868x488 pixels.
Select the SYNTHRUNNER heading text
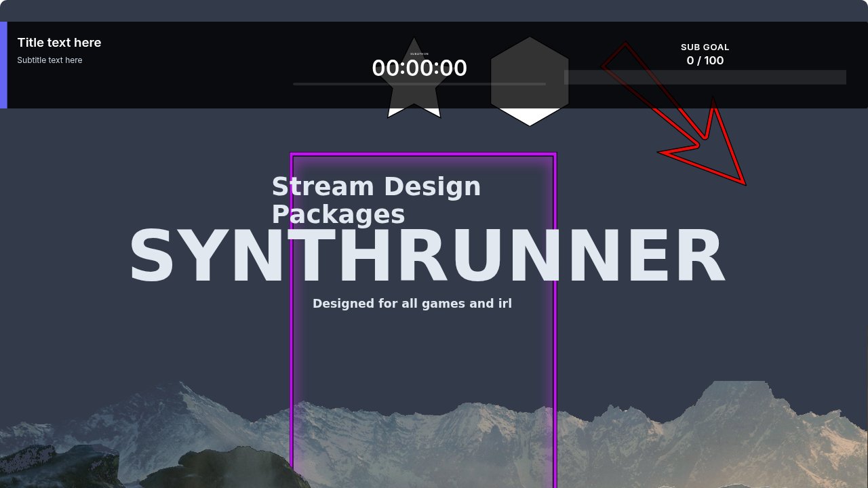tap(426, 256)
